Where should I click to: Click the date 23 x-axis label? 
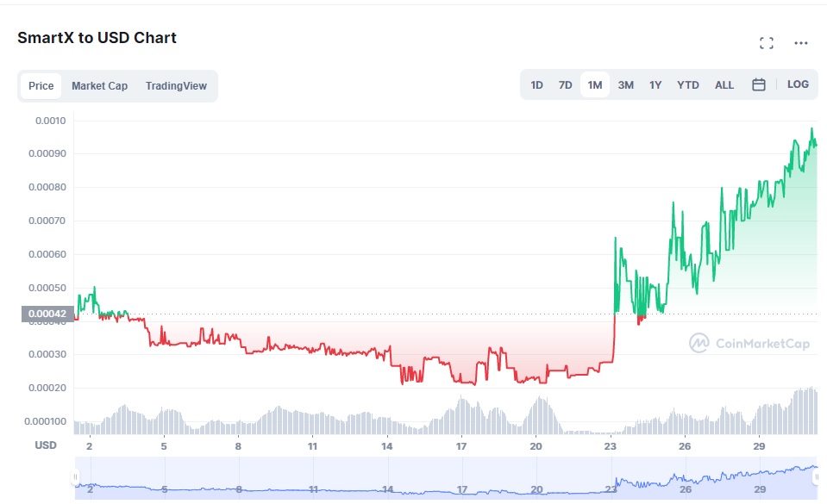click(611, 446)
